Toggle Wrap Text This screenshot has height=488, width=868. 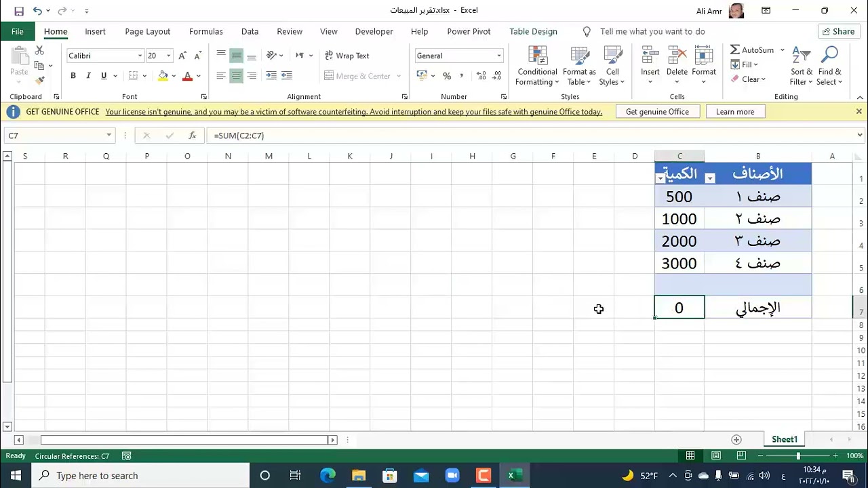(347, 56)
